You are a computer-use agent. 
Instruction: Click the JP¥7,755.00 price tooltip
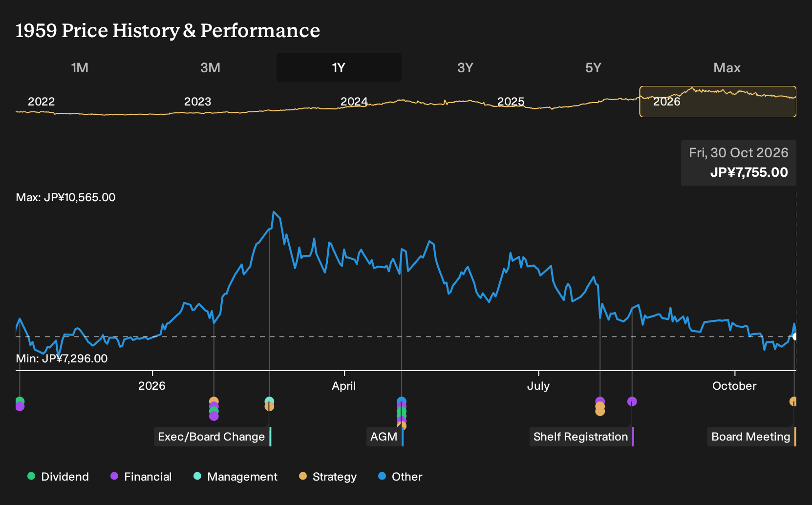pos(739,163)
